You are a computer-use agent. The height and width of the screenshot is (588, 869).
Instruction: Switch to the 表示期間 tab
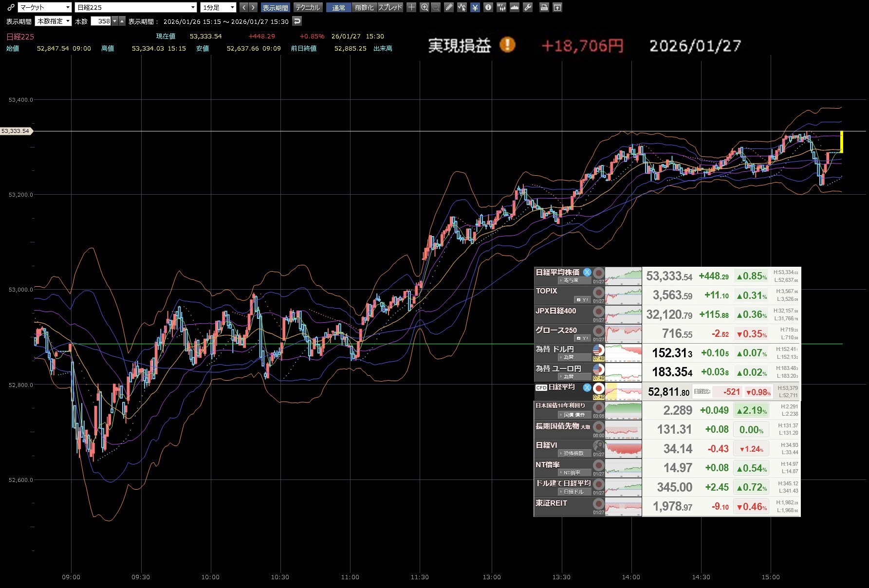click(275, 7)
